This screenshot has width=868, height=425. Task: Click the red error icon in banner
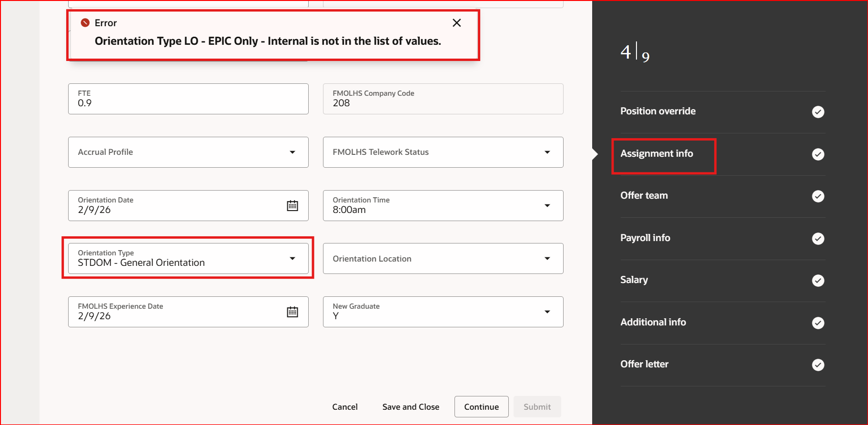coord(85,23)
